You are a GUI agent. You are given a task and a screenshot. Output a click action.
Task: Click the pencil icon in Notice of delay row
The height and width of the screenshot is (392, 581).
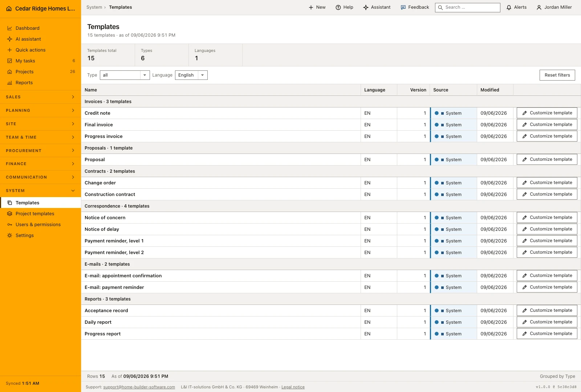(524, 229)
